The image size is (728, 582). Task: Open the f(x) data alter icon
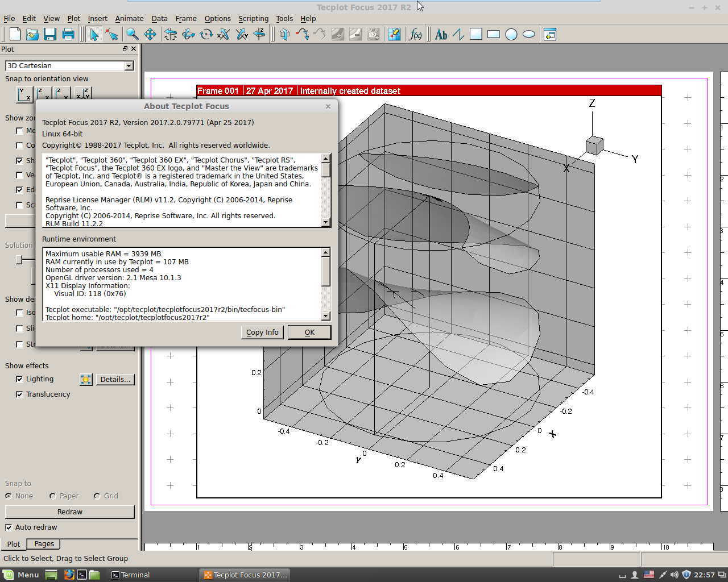[416, 34]
